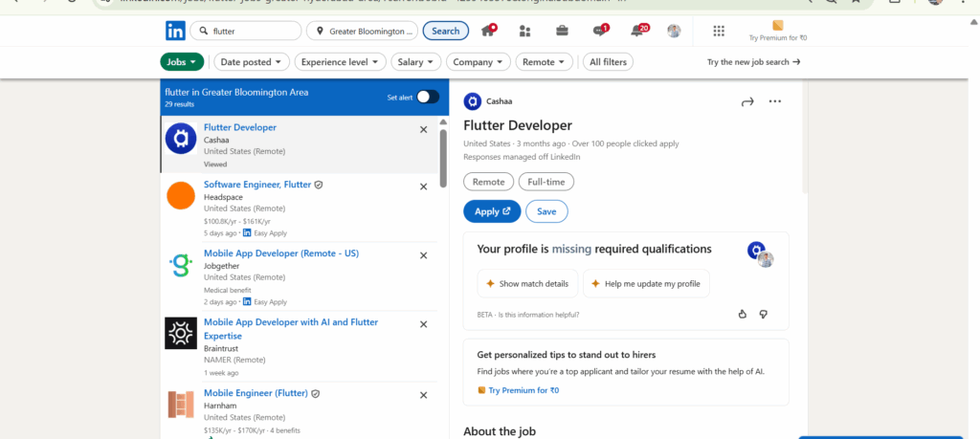Screen dimensions: 980x439
Task: Open My Network people icon
Action: pos(524,31)
